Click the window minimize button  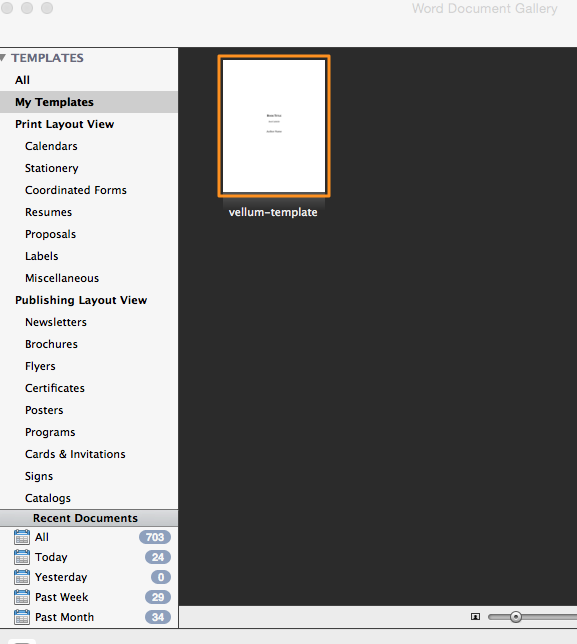(27, 8)
